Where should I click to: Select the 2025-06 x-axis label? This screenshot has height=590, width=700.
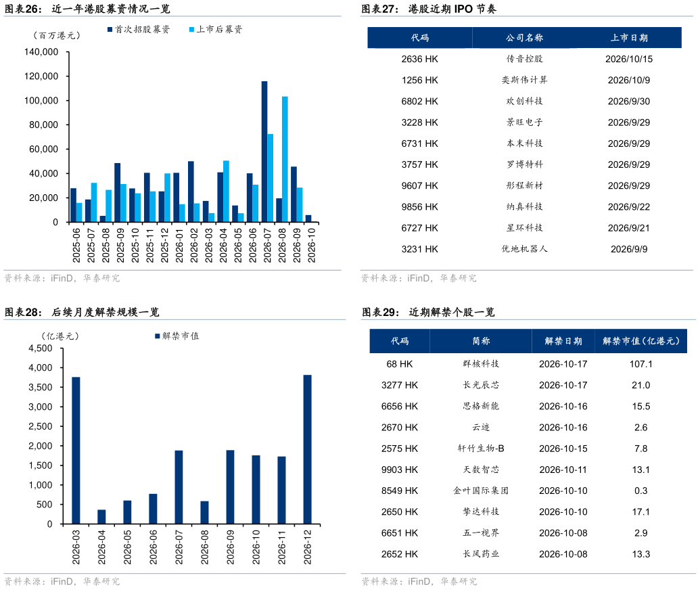click(76, 245)
